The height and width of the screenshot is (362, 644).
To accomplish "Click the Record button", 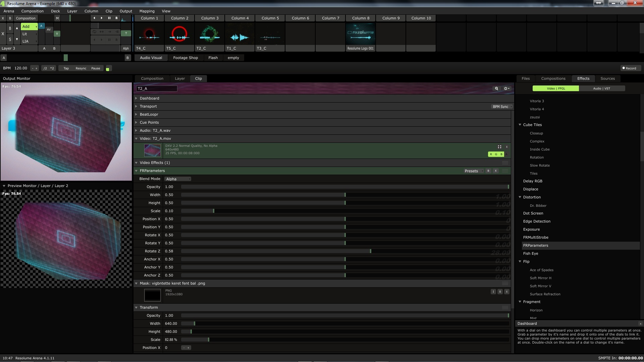I will coord(629,68).
